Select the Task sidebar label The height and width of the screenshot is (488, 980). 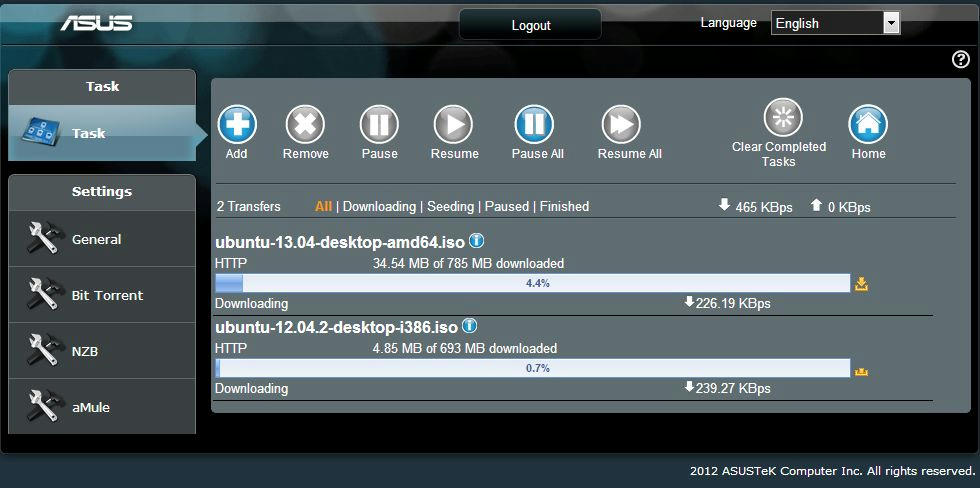point(89,133)
